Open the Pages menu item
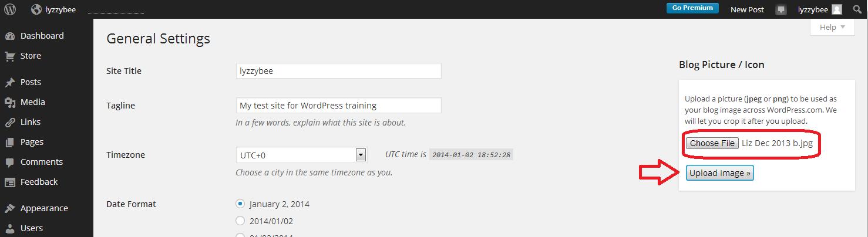The image size is (868, 237). (x=32, y=142)
